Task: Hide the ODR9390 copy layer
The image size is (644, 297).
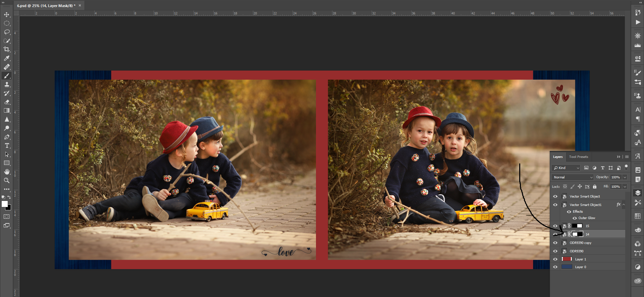Action: click(x=555, y=243)
